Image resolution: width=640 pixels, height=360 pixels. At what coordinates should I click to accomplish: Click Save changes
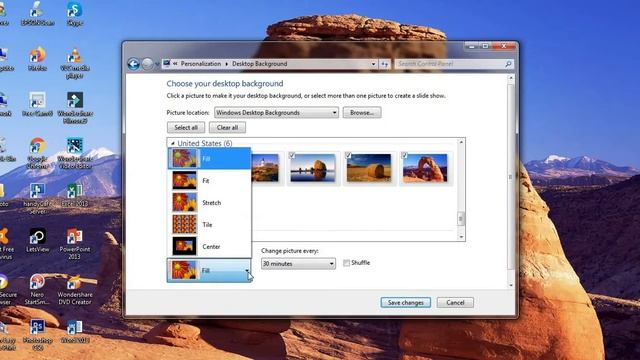coord(405,302)
